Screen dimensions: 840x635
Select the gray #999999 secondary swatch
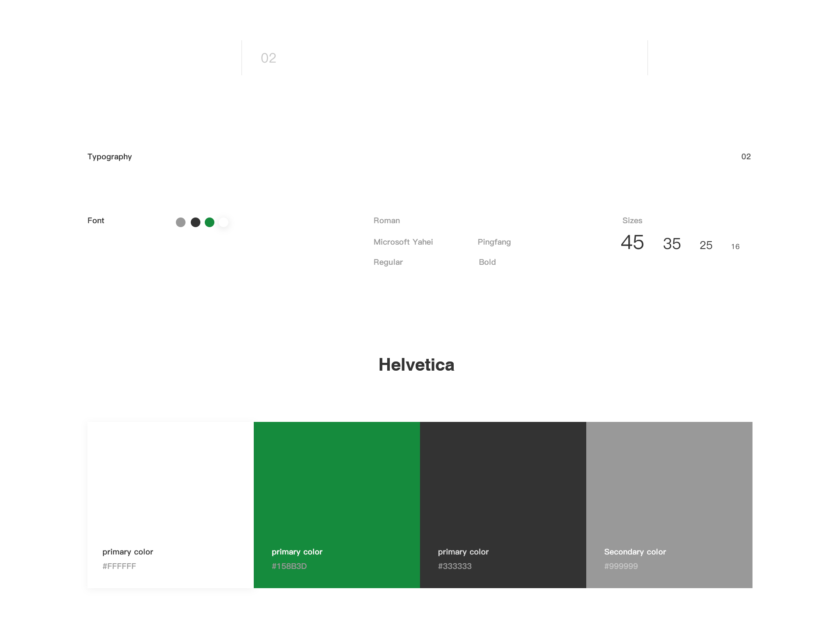[669, 505]
